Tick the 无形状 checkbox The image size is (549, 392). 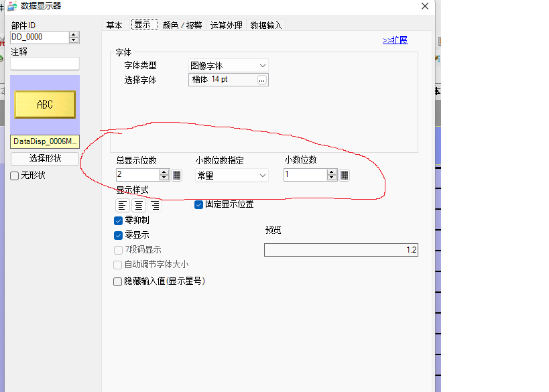point(15,176)
